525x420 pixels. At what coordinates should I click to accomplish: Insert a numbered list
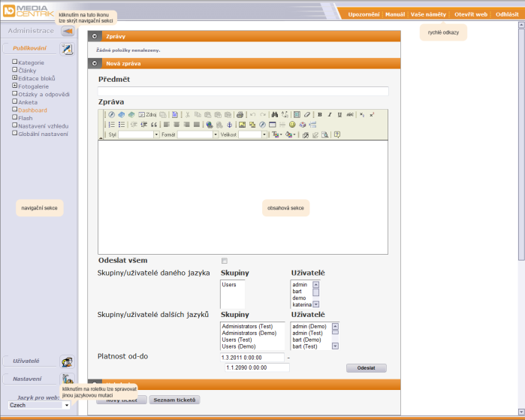click(112, 125)
